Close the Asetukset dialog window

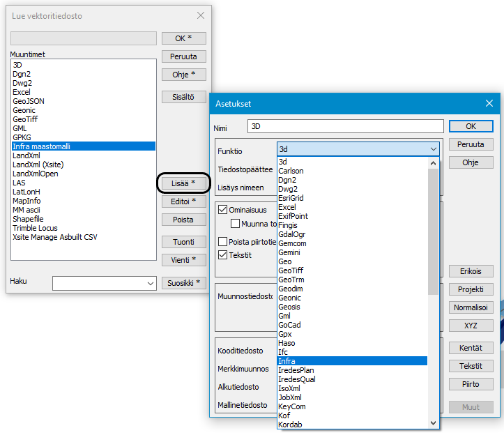pos(489,103)
